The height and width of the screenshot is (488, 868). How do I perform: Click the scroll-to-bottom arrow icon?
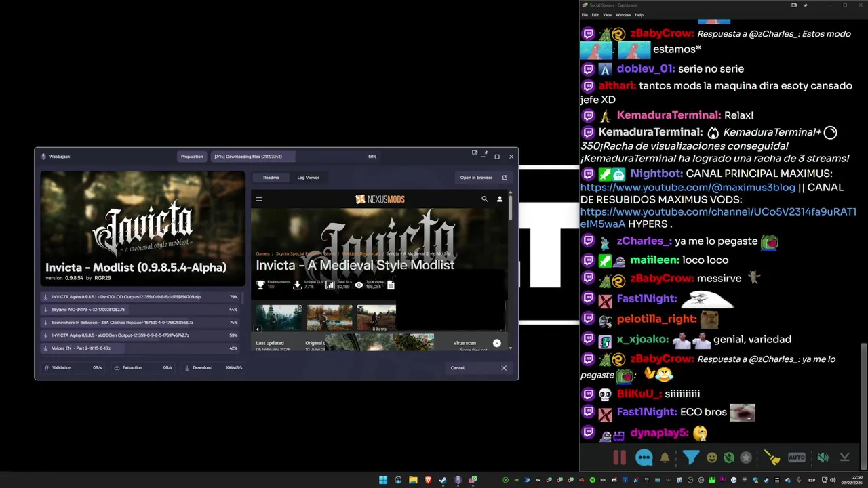844,457
